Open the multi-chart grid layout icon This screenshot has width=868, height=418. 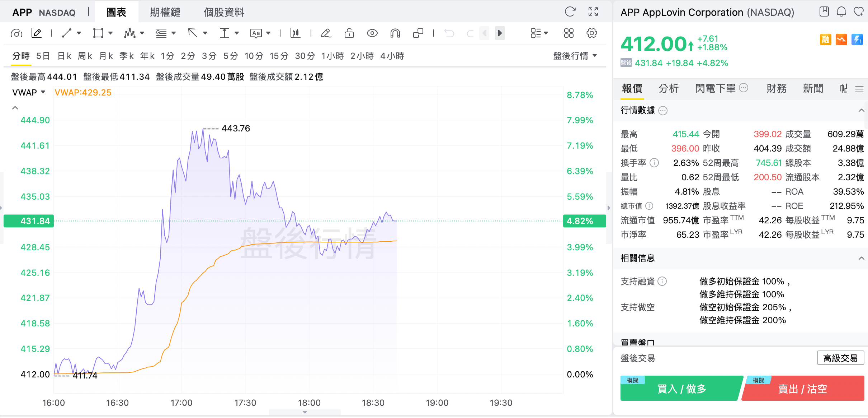coord(569,33)
